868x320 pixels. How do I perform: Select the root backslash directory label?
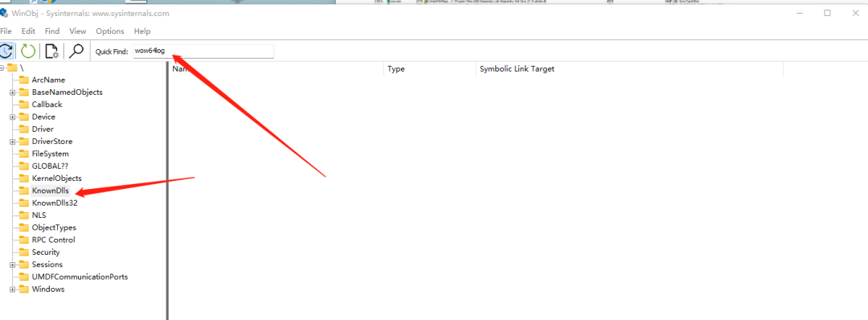click(22, 68)
